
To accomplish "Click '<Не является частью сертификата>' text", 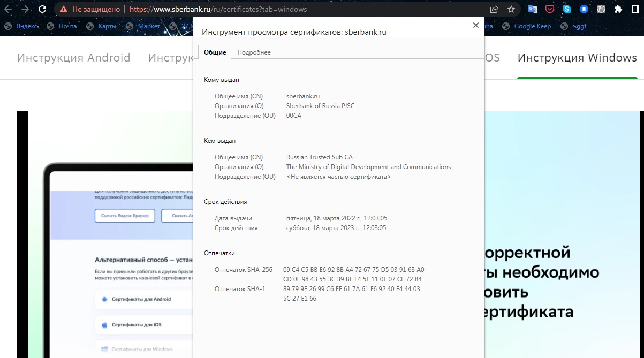I will [339, 177].
